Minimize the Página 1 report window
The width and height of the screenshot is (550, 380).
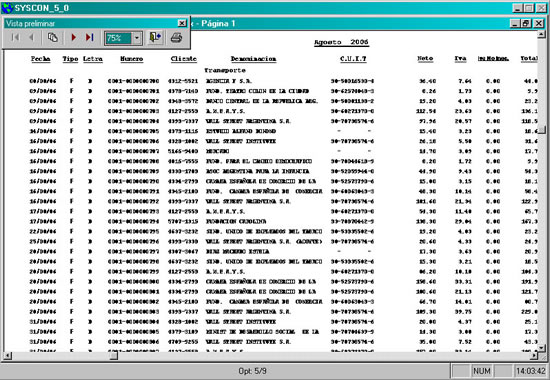(515, 23)
